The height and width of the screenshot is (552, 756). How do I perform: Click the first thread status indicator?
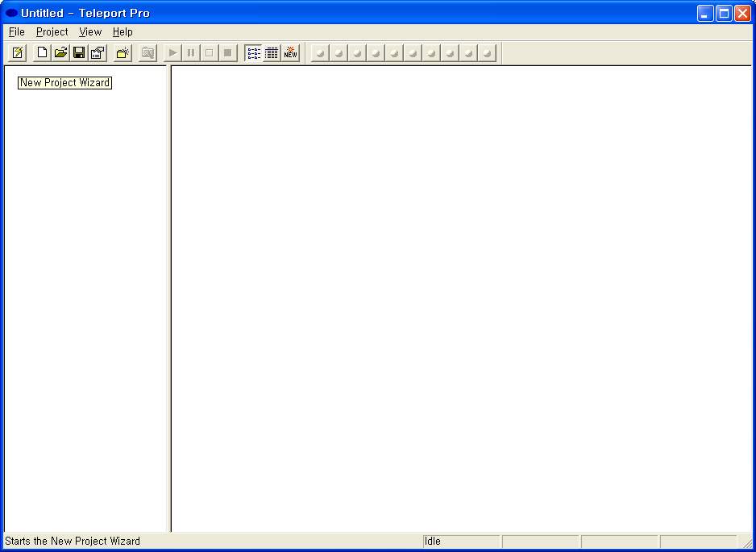tap(320, 53)
